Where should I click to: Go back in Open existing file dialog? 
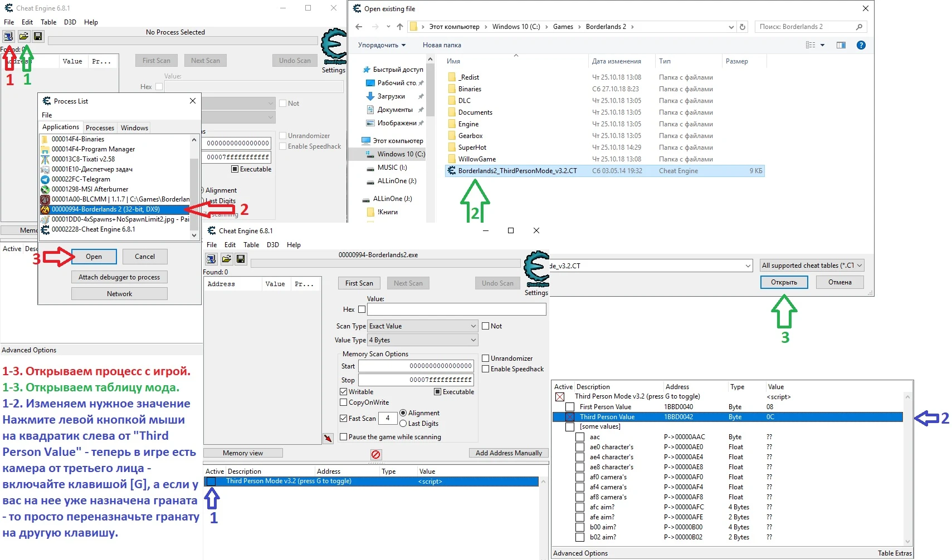[359, 27]
